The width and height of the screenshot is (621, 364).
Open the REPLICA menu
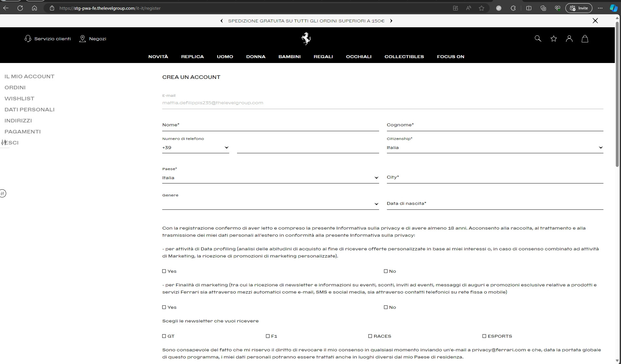point(192,56)
